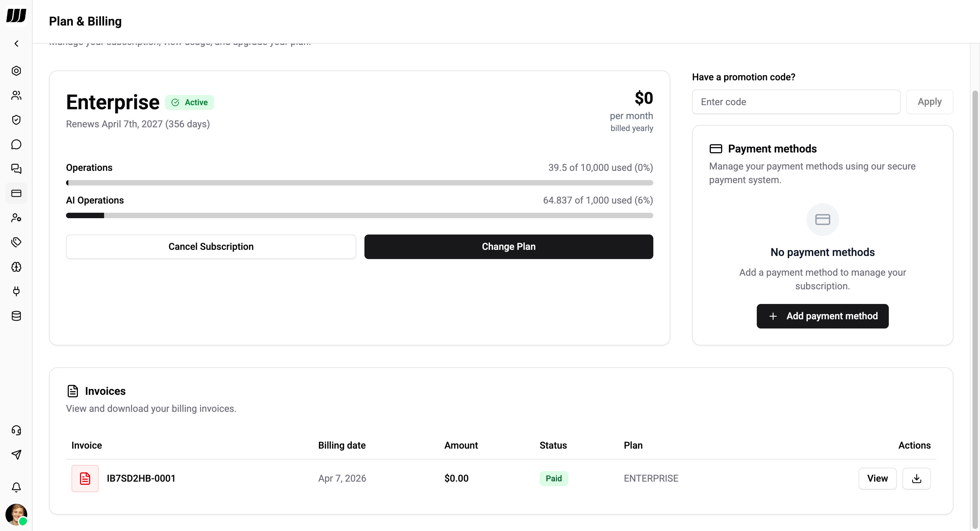The height and width of the screenshot is (531, 980).
Task: Open conversations via the double chat icon
Action: (16, 168)
